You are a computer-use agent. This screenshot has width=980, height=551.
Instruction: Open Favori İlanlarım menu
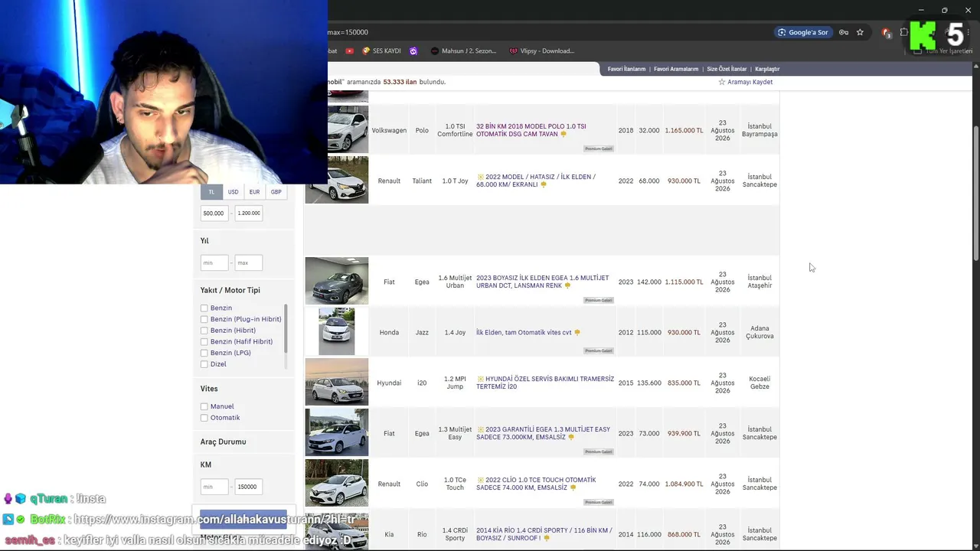627,69
